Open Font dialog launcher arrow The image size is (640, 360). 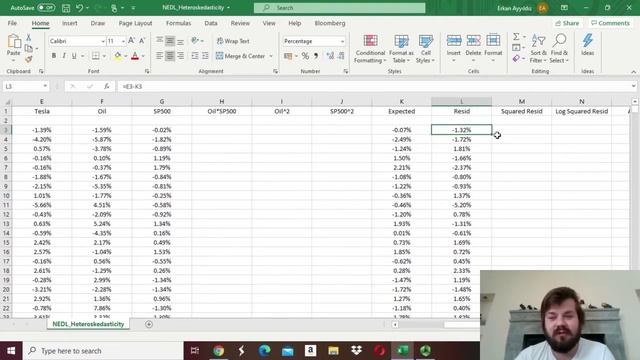[147, 71]
